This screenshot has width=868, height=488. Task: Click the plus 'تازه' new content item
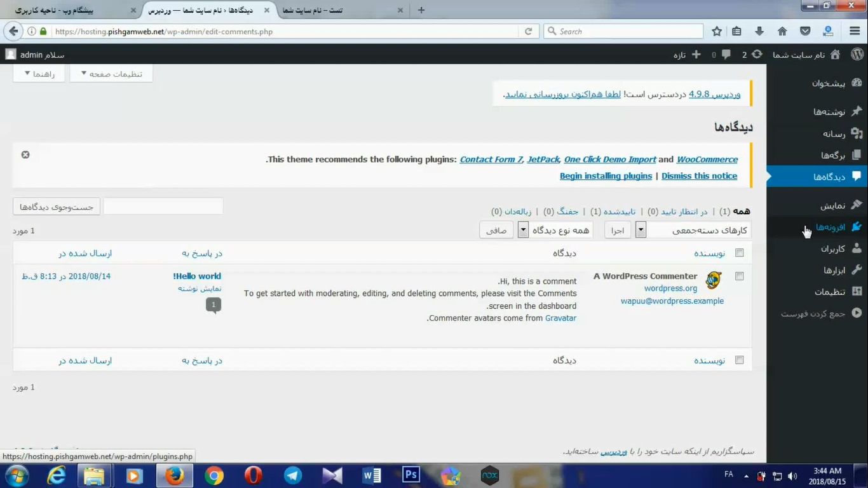click(x=687, y=55)
